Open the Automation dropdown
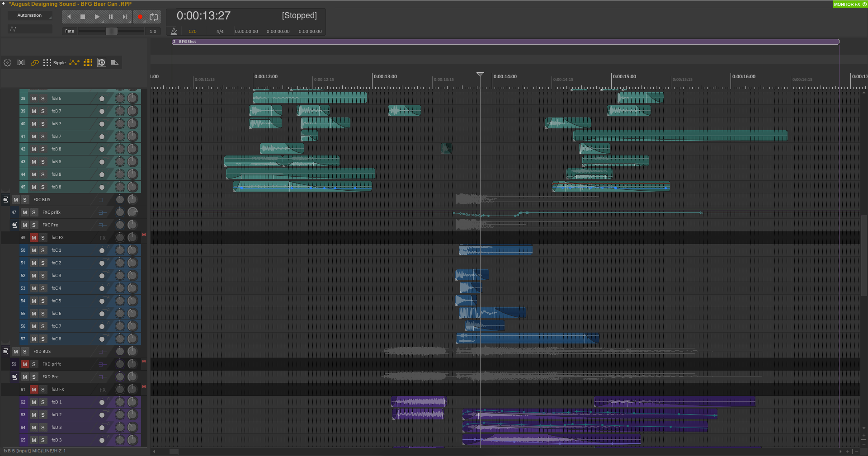This screenshot has height=456, width=868. click(x=29, y=15)
